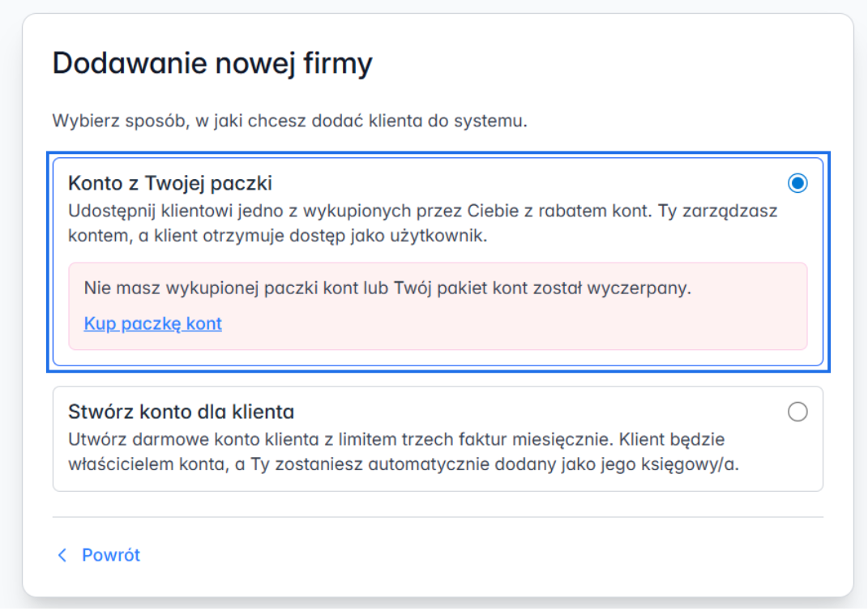Viewport: 868px width, 611px height.
Task: Select the Konto z Twojej paczki radio button
Action: (797, 184)
